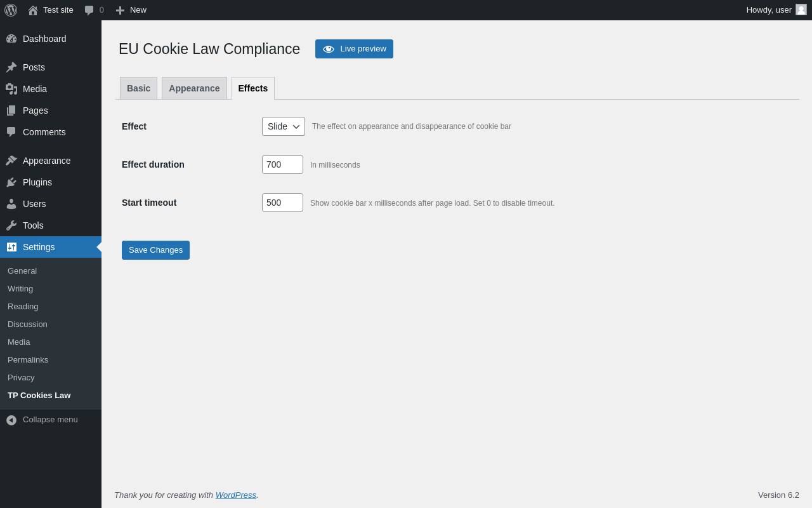
Task: Click the user avatar icon
Action: tap(801, 10)
